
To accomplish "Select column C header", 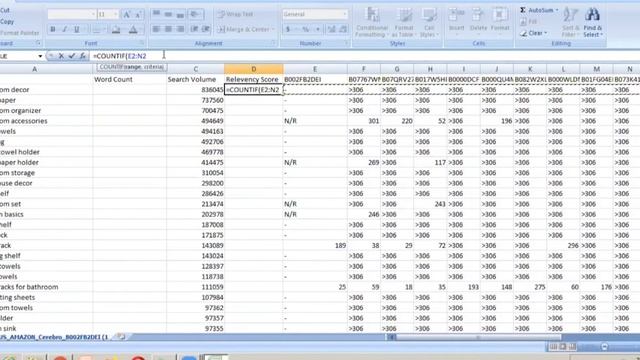I will tap(196, 69).
